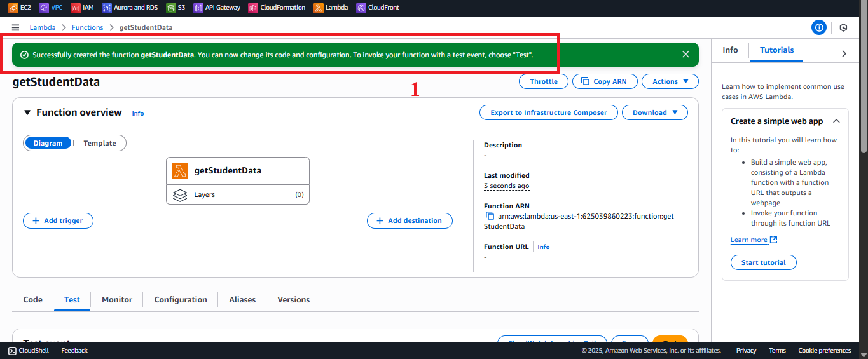This screenshot has height=359, width=868.
Task: Click Export to Infrastructure Composer
Action: point(549,112)
